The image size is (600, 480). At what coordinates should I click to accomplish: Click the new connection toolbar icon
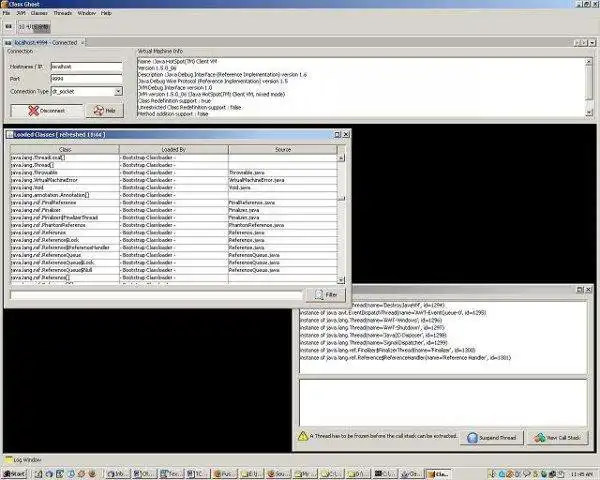pos(8,26)
